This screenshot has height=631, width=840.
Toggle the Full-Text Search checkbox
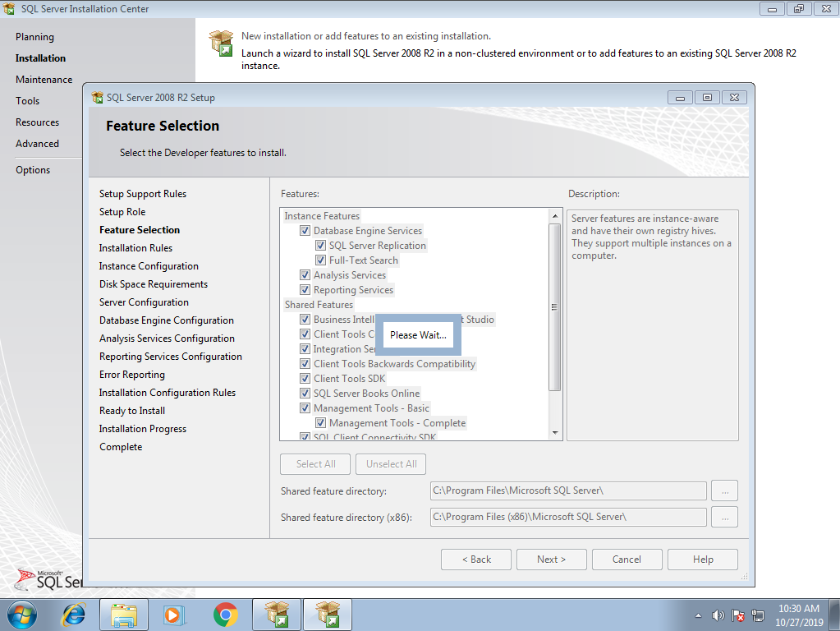click(320, 260)
